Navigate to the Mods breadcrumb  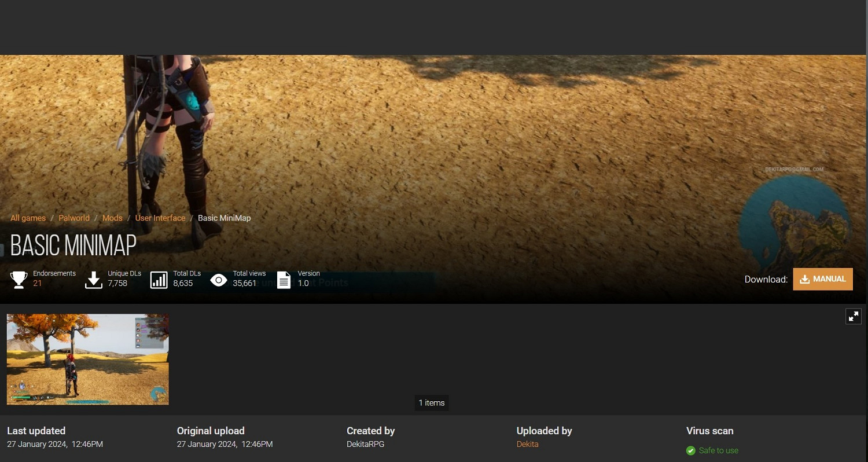[112, 218]
